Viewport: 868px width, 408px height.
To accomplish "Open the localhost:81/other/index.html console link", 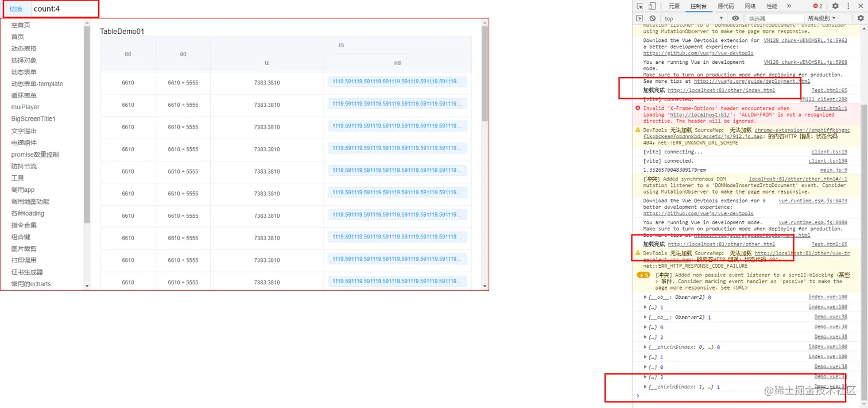I will coord(721,90).
